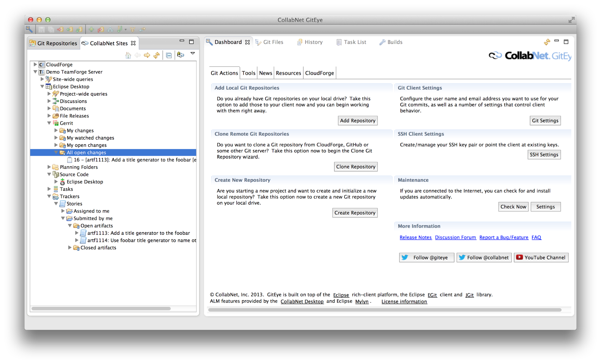Click the Save icon in the main toolbar
The image size is (601, 364).
pyautogui.click(x=42, y=29)
